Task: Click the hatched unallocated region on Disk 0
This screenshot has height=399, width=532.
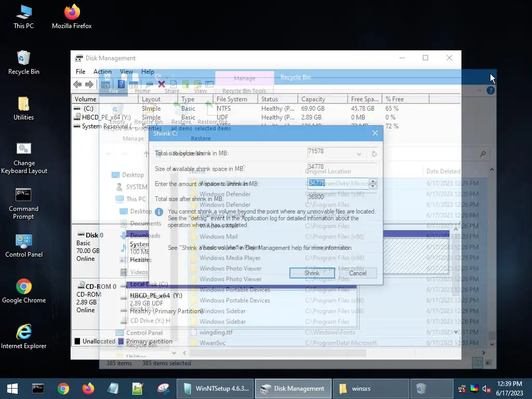Action: [416, 256]
